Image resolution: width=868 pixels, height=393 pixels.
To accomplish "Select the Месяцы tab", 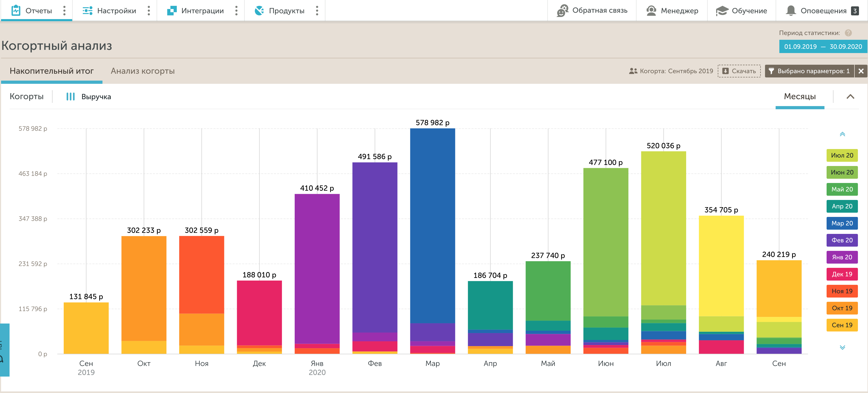I will 800,97.
